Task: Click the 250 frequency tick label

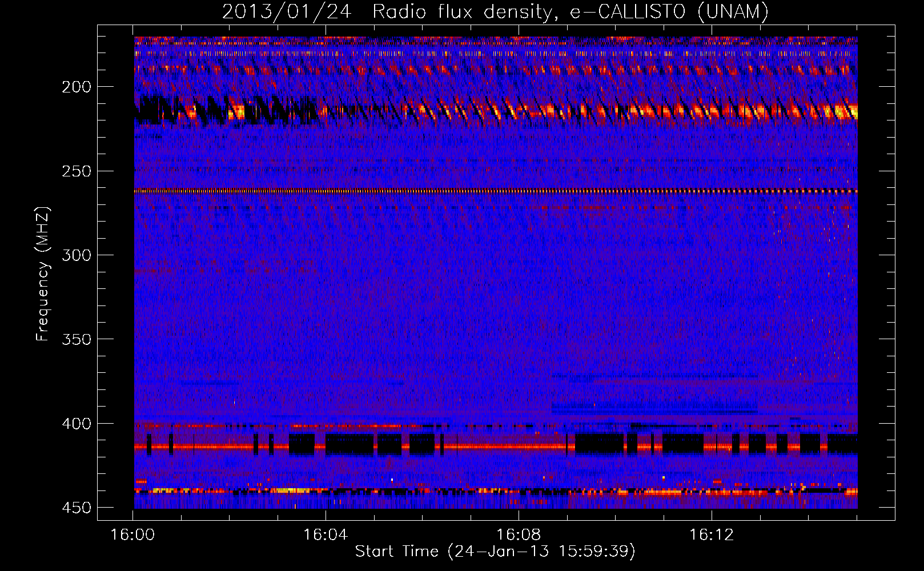Action: tap(77, 171)
